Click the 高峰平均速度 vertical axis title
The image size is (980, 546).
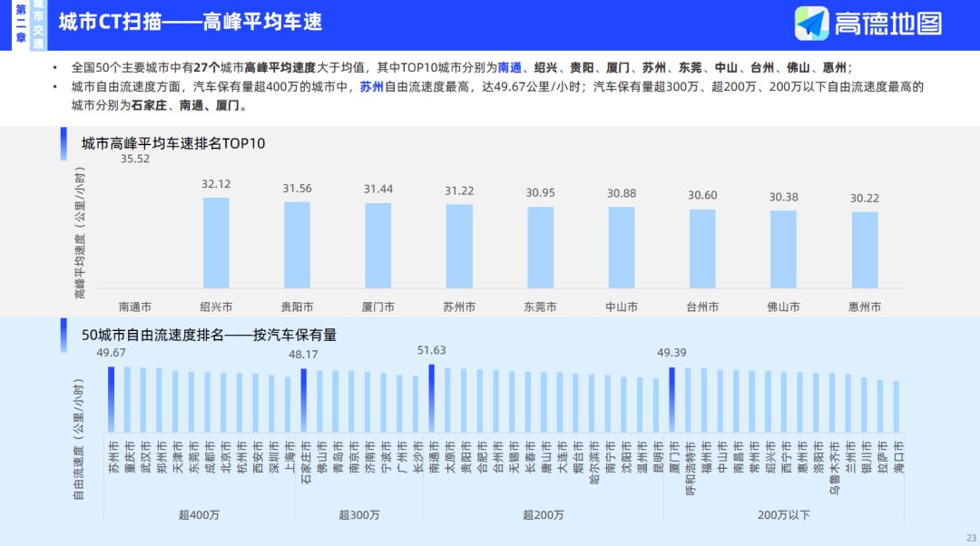coord(79,232)
